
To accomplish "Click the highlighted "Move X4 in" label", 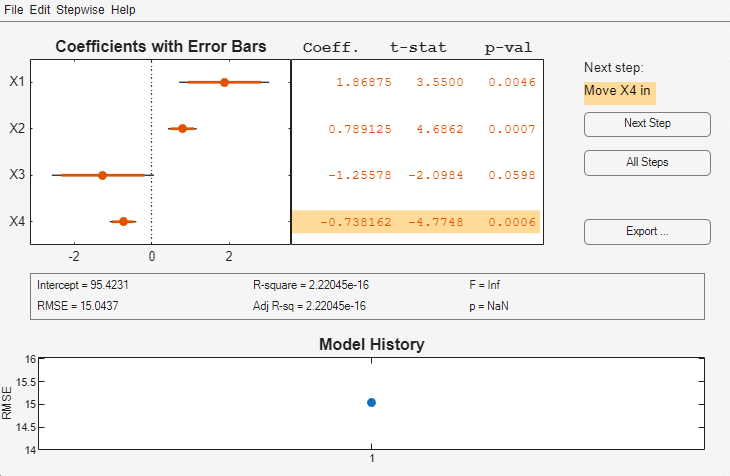I will click(x=617, y=91).
